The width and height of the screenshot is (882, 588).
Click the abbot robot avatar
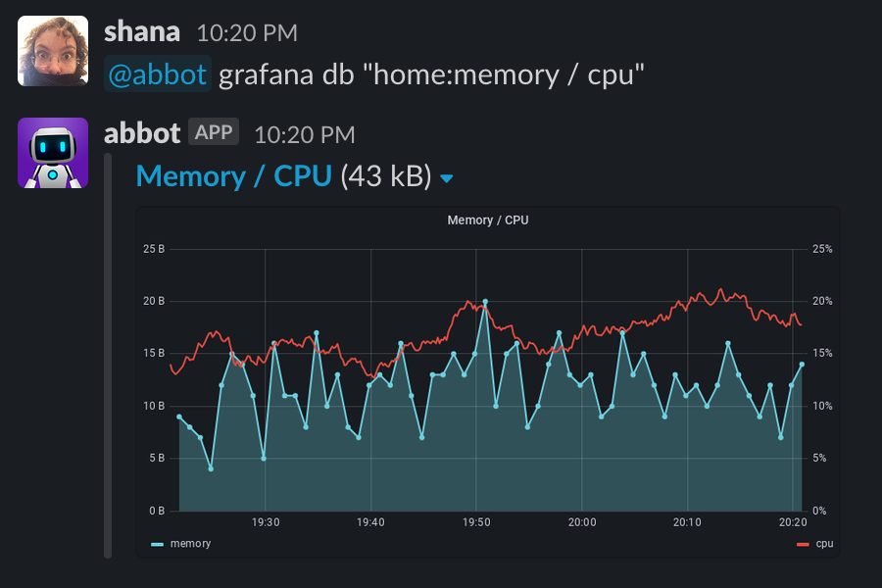(53, 153)
